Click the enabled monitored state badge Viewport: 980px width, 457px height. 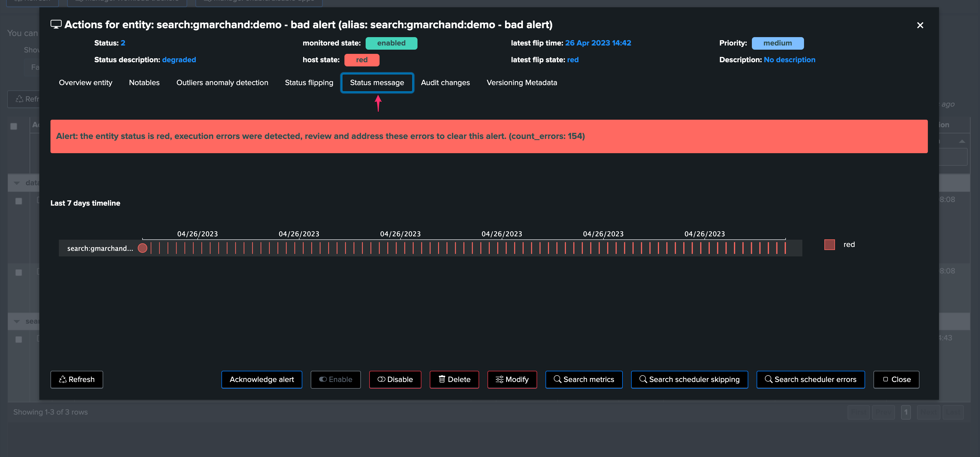pos(391,43)
